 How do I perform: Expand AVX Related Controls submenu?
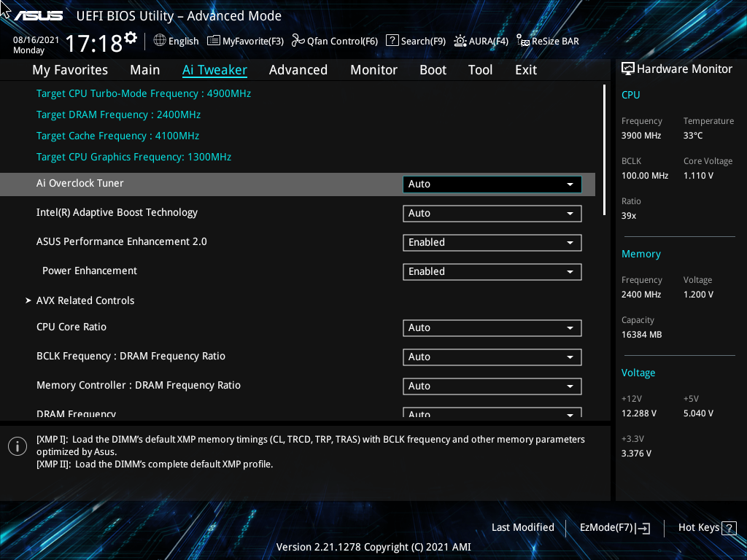80,300
